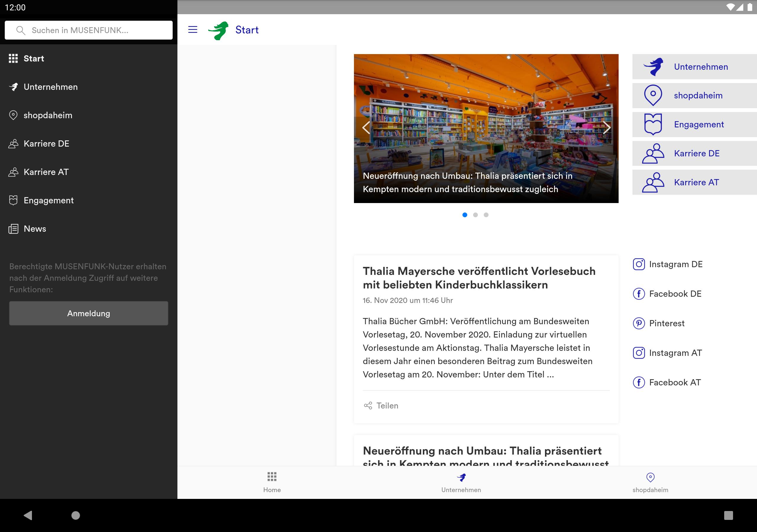
Task: Click the Anmeldung button
Action: click(x=89, y=313)
